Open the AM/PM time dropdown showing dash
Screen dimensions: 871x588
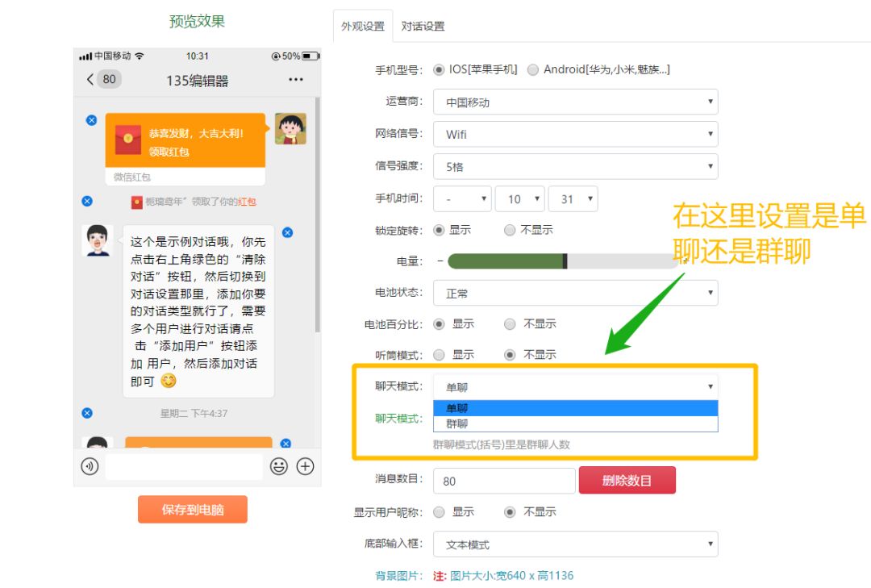(x=462, y=199)
